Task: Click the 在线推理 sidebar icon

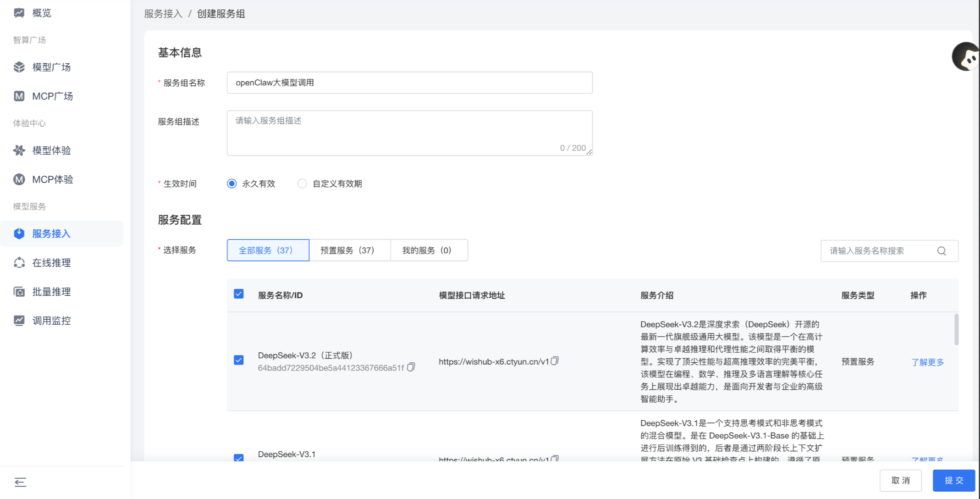Action: click(19, 263)
